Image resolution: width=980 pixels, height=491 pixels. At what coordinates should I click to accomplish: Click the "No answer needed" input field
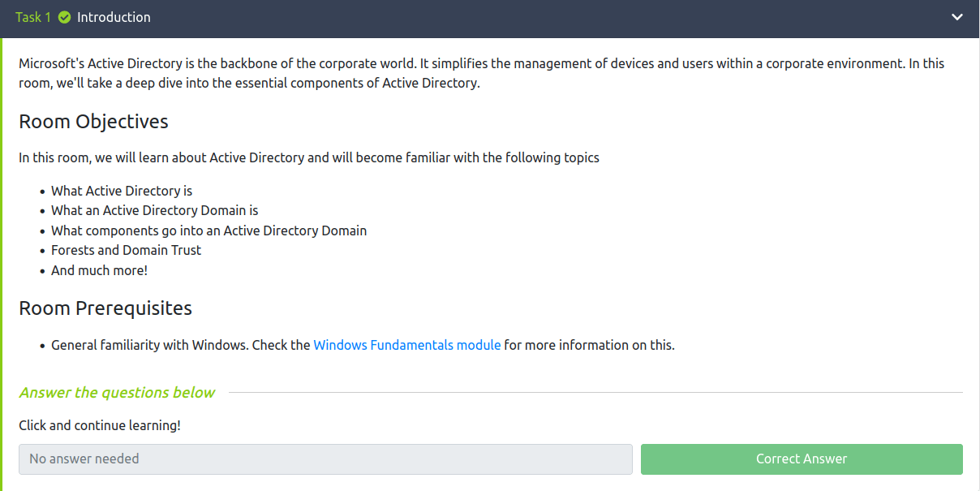(325, 459)
